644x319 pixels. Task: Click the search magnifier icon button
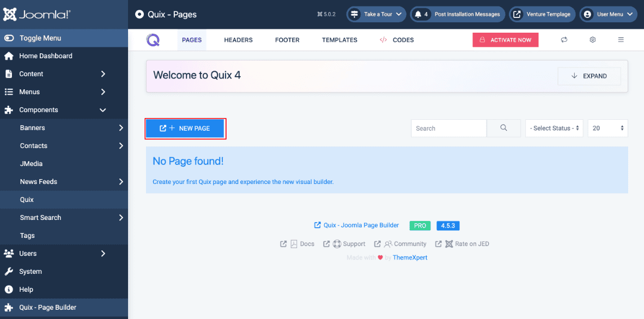click(x=503, y=128)
